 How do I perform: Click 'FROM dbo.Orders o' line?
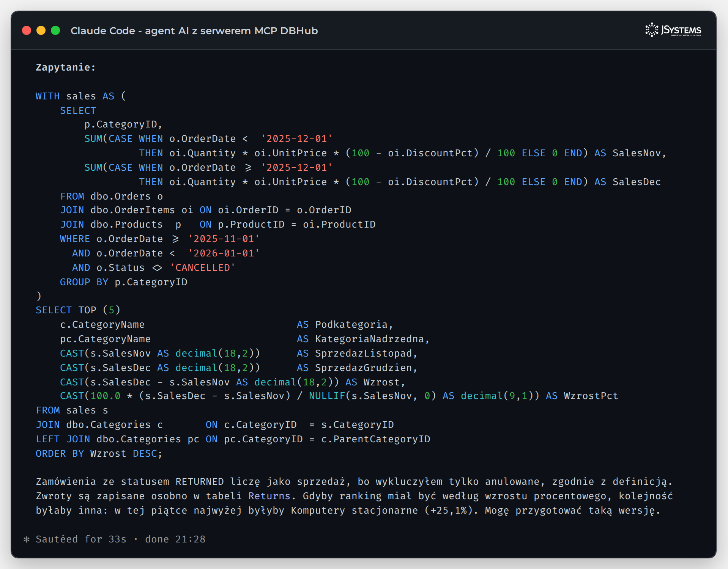point(112,196)
